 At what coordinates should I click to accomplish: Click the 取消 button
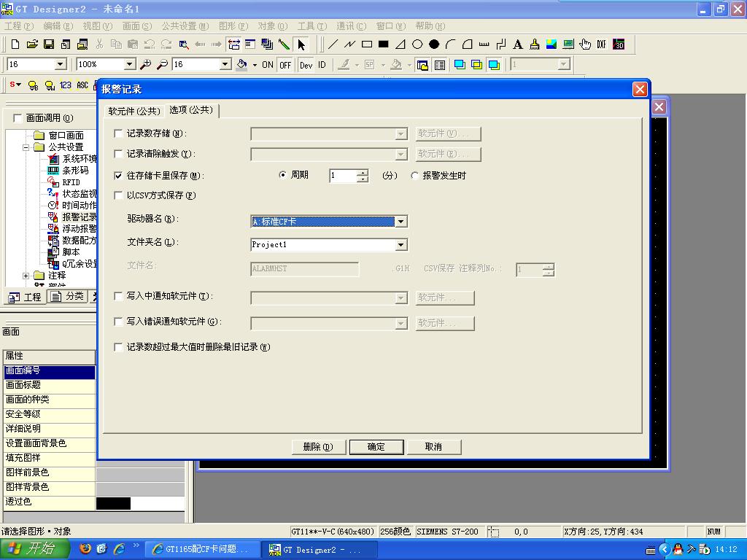coord(433,447)
